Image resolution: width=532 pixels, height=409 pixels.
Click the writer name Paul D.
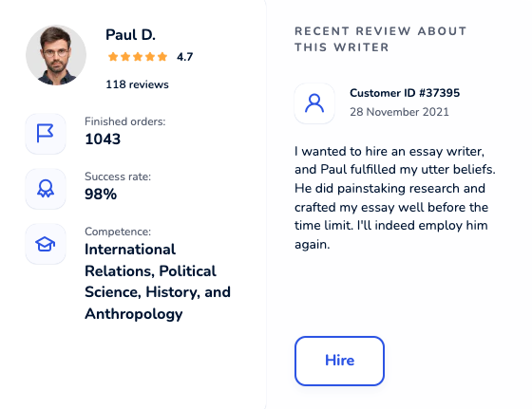tap(131, 35)
